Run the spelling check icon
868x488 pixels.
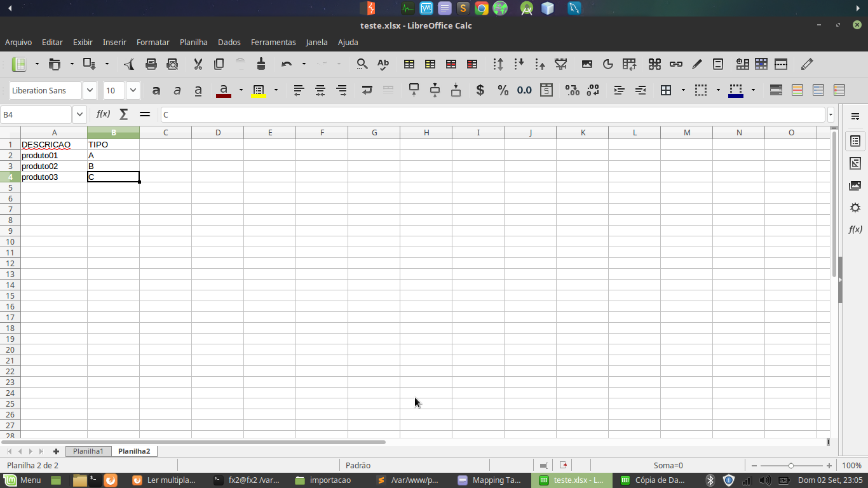tap(383, 64)
